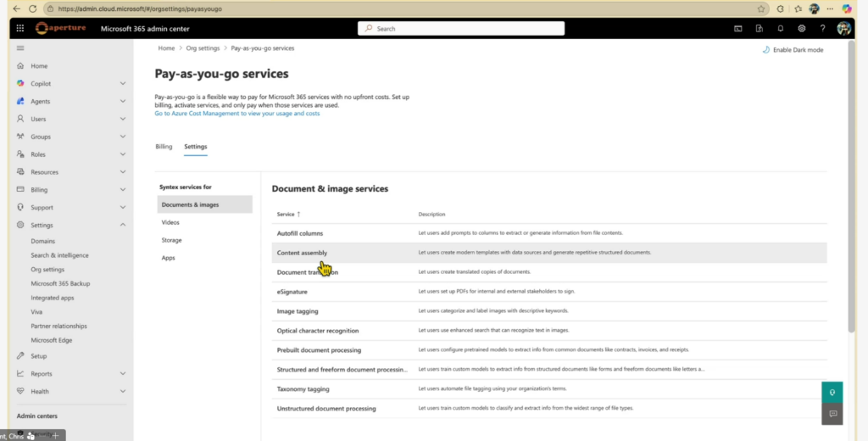Expand the Reports chevron
Image resolution: width=868 pixels, height=441 pixels.
(x=123, y=373)
